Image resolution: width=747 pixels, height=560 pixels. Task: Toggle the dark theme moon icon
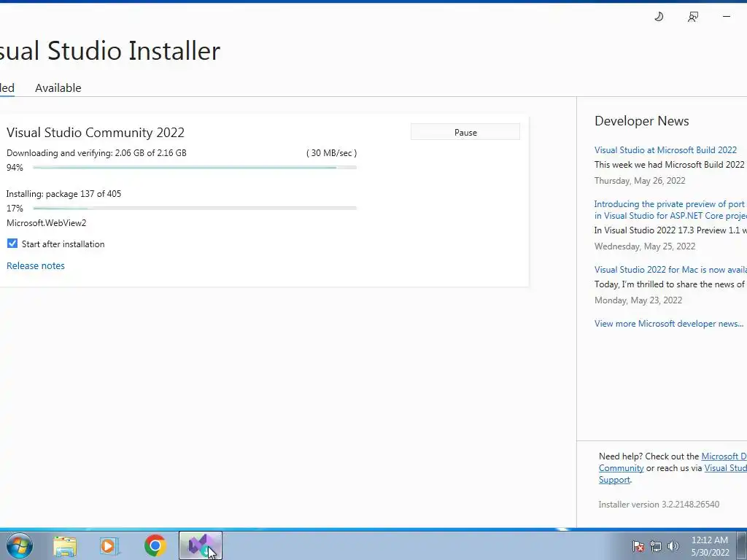[659, 17]
